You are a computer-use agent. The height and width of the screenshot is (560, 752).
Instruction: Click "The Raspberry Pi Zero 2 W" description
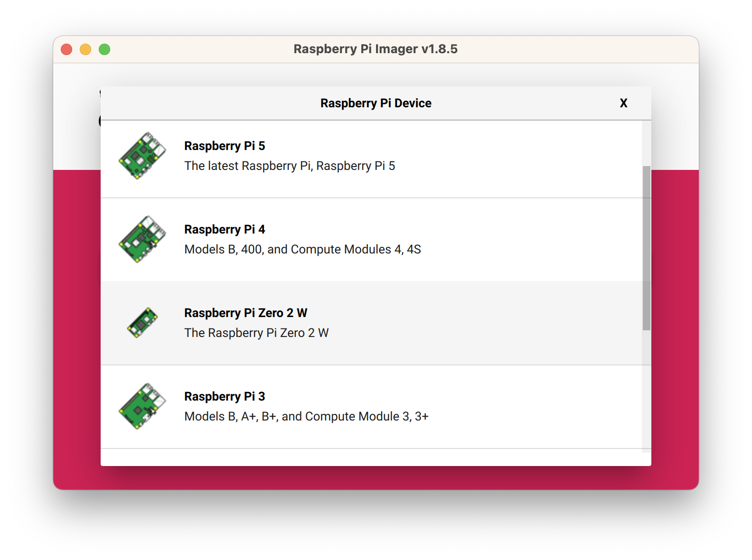256,333
